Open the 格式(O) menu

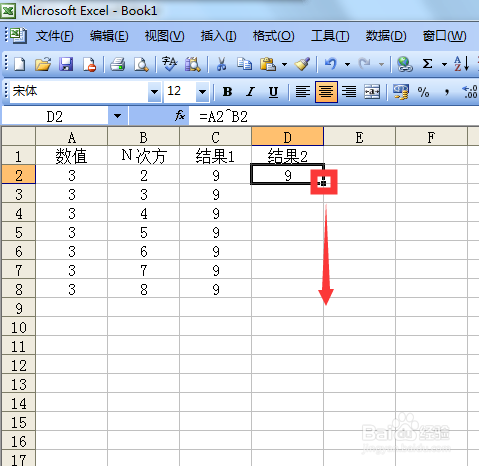274,36
